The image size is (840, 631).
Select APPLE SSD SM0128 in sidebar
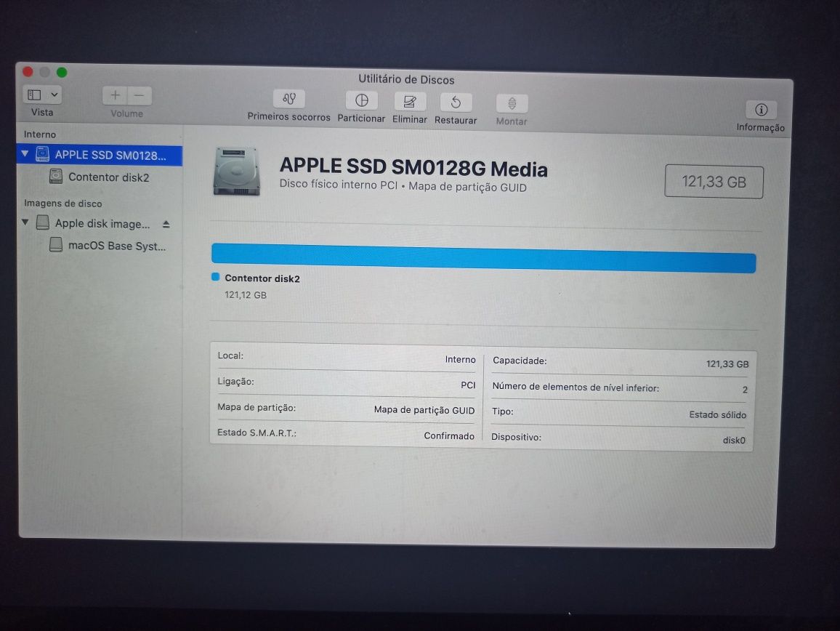click(100, 155)
